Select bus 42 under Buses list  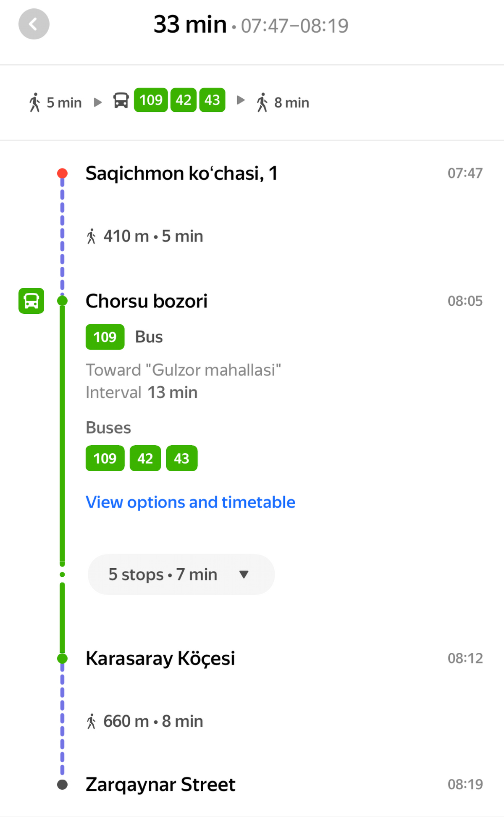point(145,458)
